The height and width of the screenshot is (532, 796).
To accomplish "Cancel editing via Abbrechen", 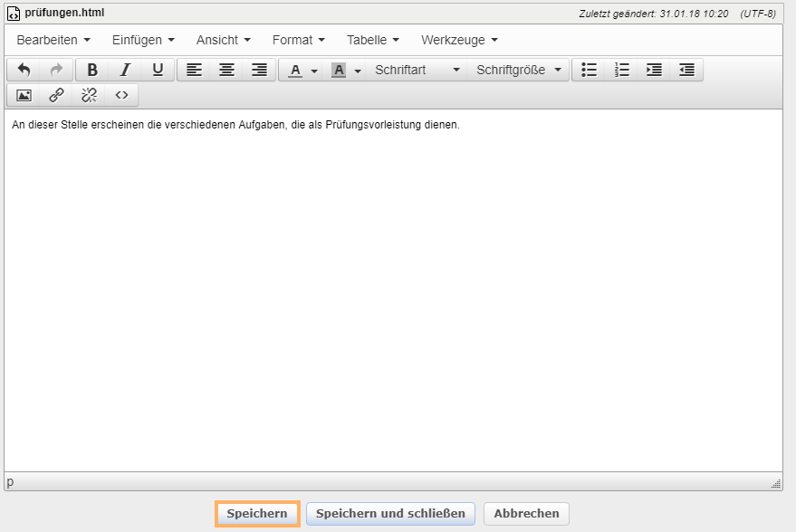I will [525, 513].
